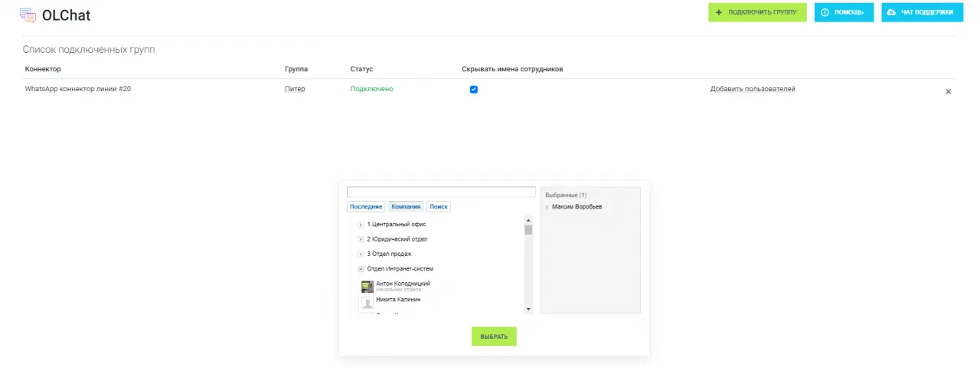Click Антон Колодницкий's avatar photo
Viewport: 980px width, 368px height.
367,287
